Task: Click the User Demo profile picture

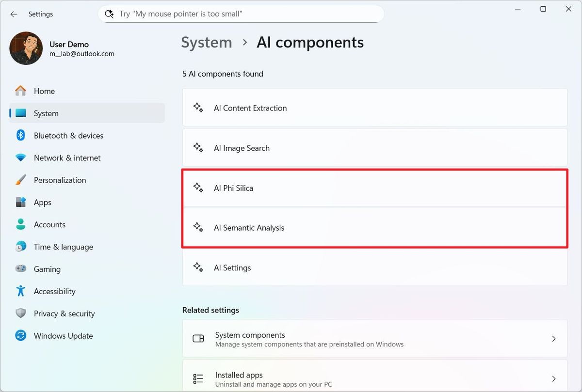Action: (26, 48)
